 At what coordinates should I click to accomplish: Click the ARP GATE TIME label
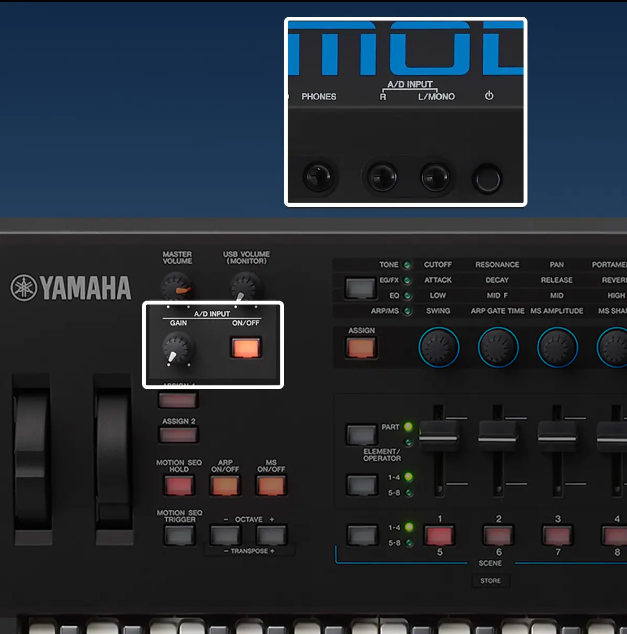point(497,311)
